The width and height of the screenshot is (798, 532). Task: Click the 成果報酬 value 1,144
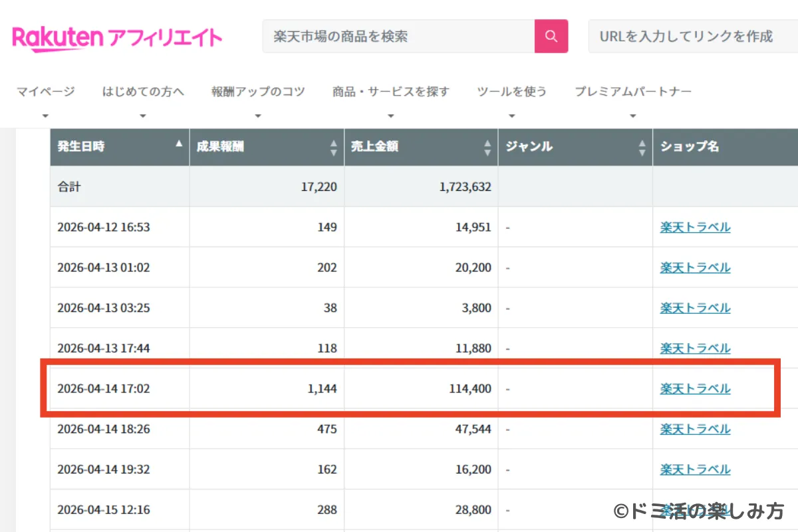pyautogui.click(x=322, y=388)
